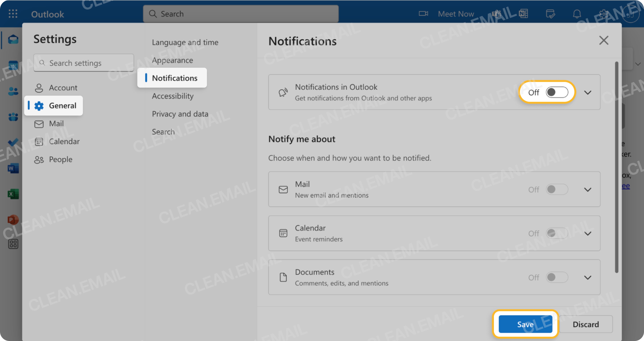644x341 pixels.
Task: Save notification settings
Action: 525,324
